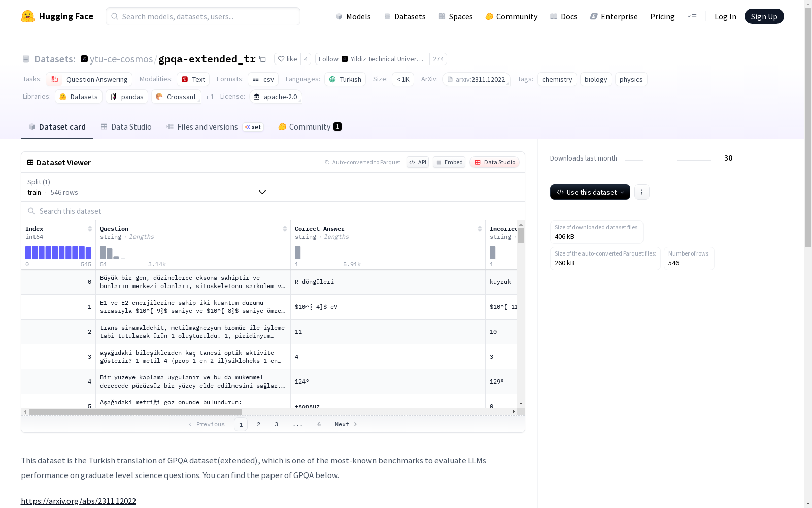Switch to the Data Studio tab
The height and width of the screenshot is (508, 812).
point(126,127)
